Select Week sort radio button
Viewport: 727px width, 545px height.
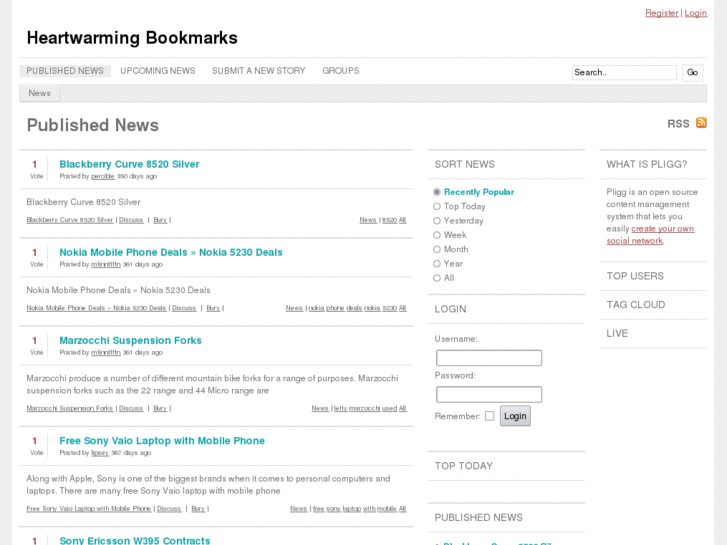pos(437,235)
